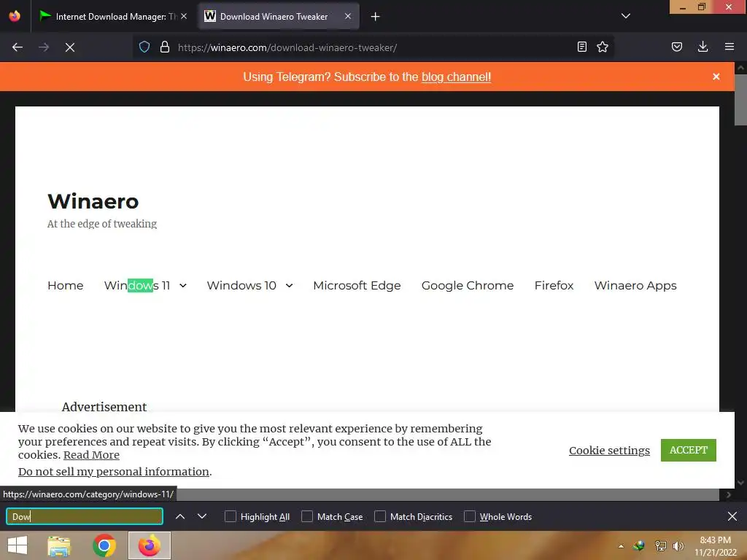
Task: Save page to Pocket icon
Action: [676, 47]
